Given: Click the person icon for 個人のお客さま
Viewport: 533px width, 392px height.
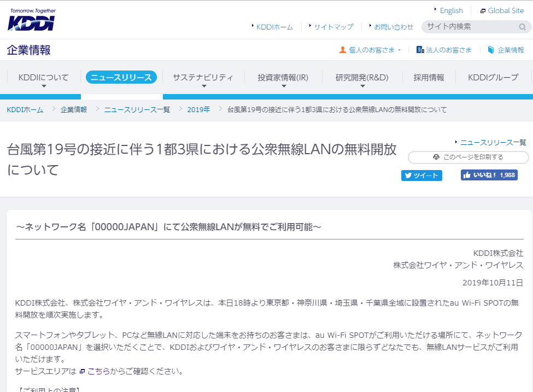Looking at the screenshot, I should (x=343, y=50).
